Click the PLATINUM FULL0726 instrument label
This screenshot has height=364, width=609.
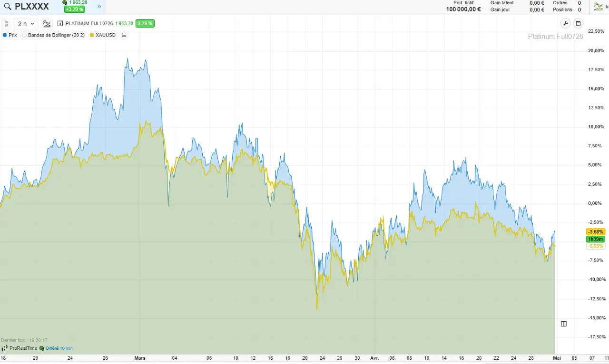(89, 23)
